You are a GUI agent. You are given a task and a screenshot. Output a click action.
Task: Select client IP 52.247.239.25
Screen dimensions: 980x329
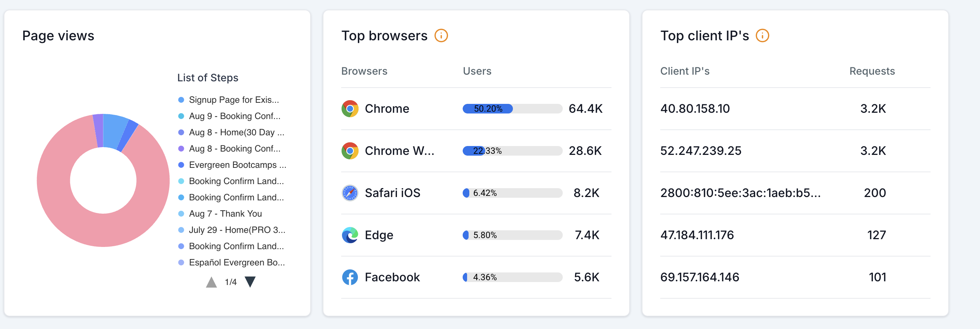[x=700, y=151]
